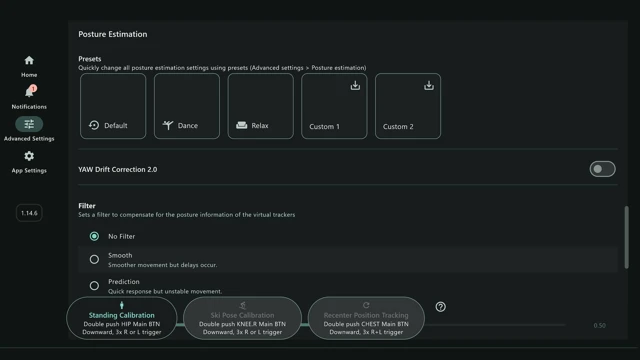Click the Dance preset icon
640x360 pixels.
click(168, 125)
